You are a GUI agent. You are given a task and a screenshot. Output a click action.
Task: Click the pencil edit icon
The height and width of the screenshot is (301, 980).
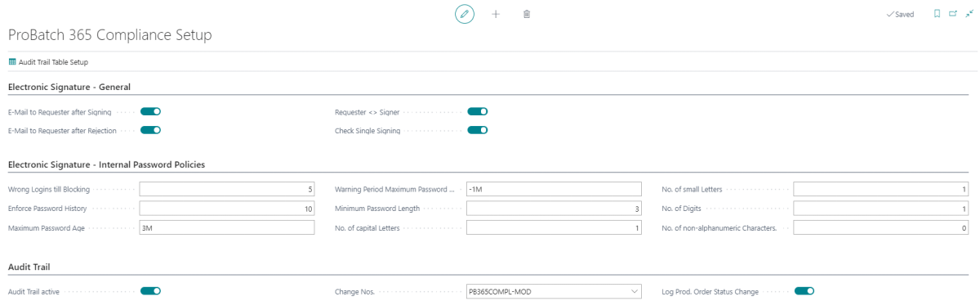465,14
